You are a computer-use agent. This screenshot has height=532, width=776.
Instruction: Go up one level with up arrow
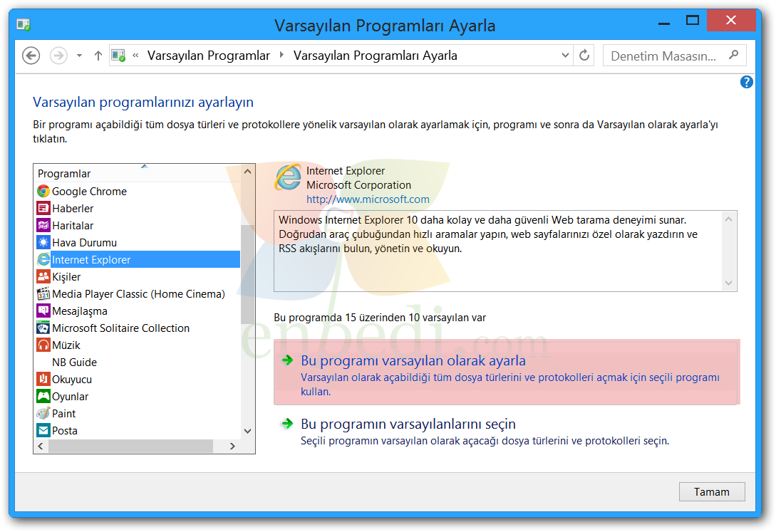[98, 56]
